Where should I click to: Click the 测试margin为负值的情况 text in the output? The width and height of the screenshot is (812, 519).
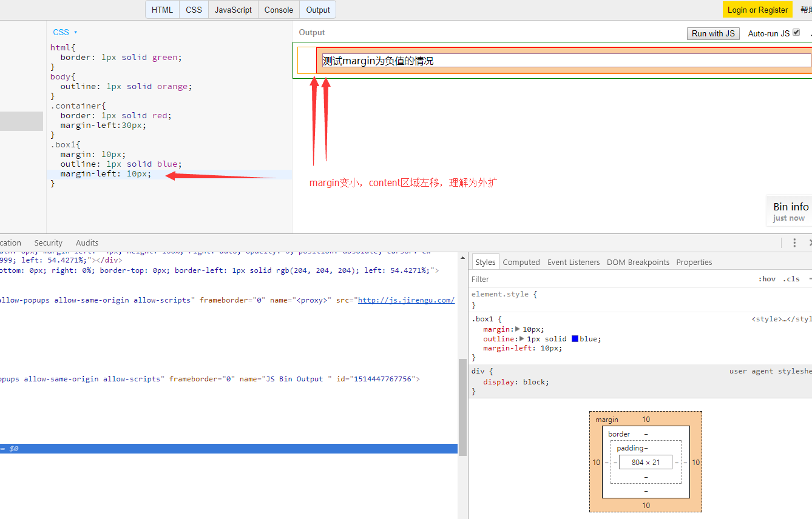click(378, 61)
